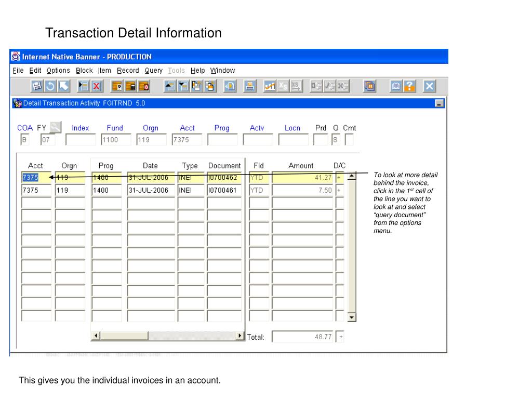Click the amount 41.27 cell
The width and height of the screenshot is (532, 399).
point(302,178)
